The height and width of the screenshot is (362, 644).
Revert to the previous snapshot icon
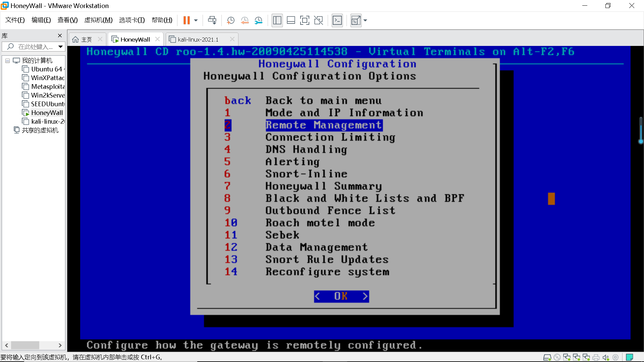(x=245, y=20)
